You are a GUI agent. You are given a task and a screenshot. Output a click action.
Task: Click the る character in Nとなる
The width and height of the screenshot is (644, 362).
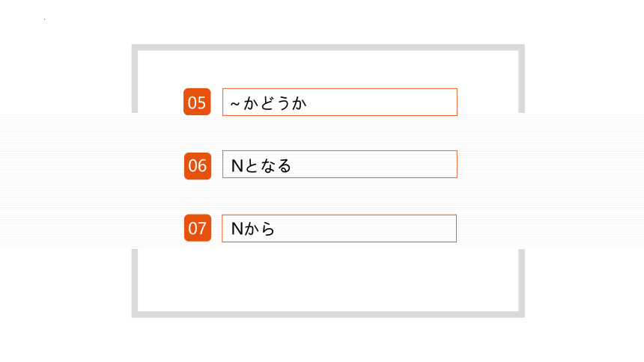pyautogui.click(x=285, y=166)
